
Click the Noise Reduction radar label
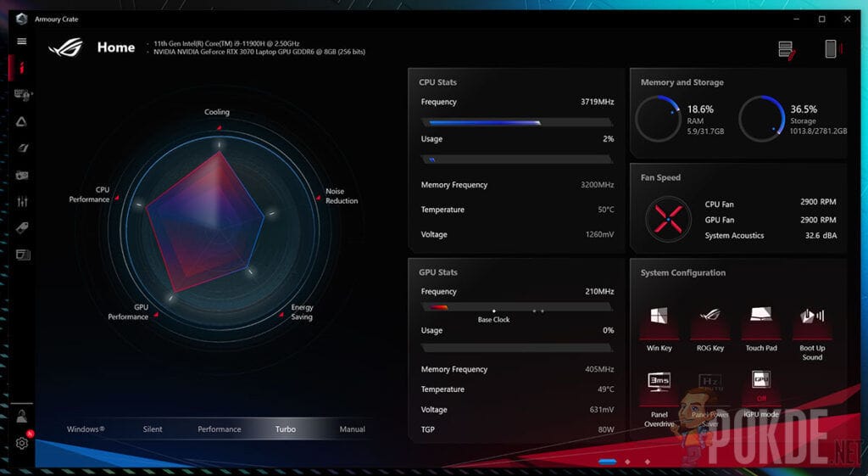click(342, 196)
